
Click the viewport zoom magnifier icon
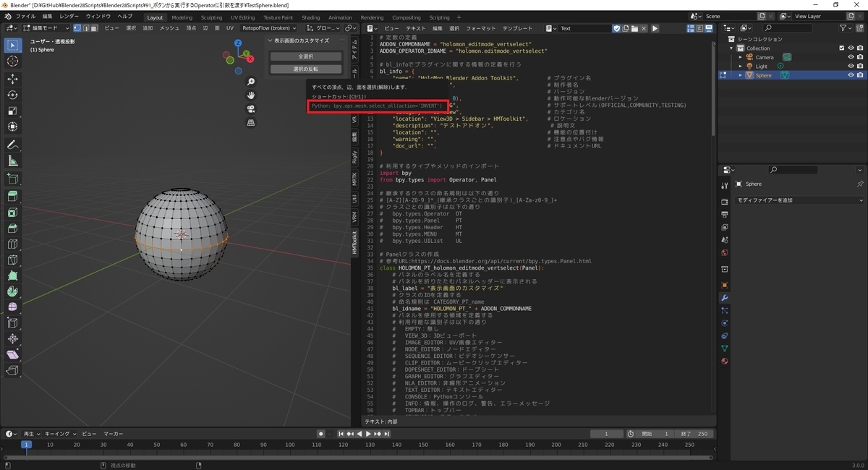coord(251,82)
